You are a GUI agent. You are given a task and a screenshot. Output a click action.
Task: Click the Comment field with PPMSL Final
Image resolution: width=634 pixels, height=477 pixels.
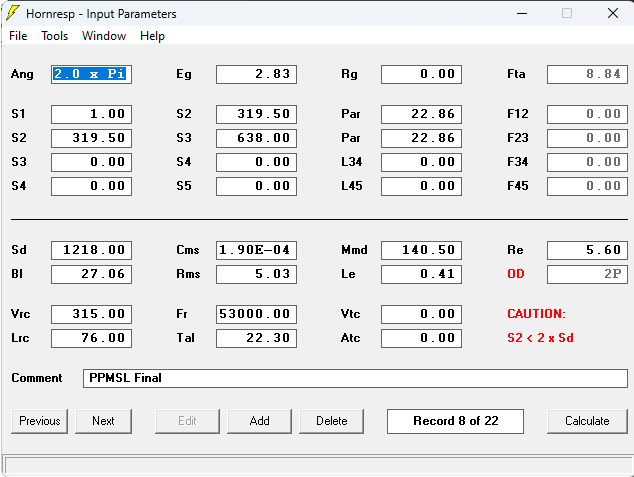click(355, 378)
